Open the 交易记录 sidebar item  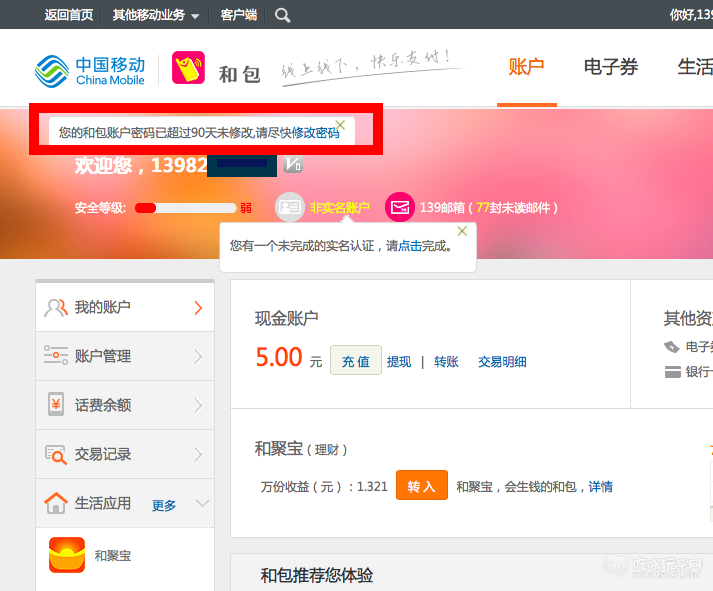coord(125,455)
